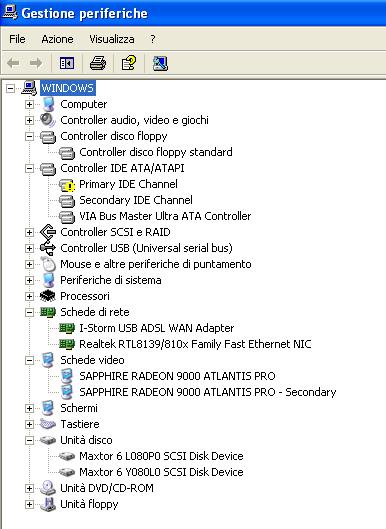Click the Controller IDE ATA/ATAPI icon

point(48,168)
